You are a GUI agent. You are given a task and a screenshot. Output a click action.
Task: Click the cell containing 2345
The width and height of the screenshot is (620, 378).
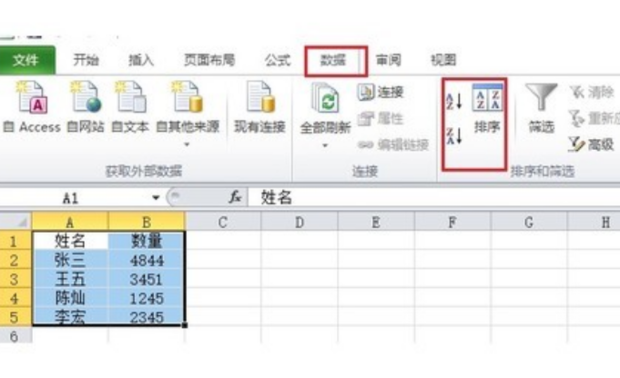pyautogui.click(x=146, y=317)
